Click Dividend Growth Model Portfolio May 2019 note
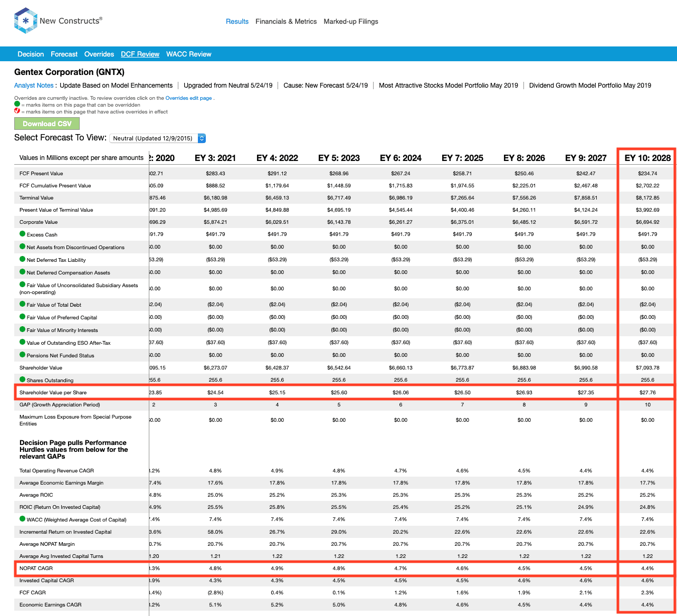 tap(590, 86)
